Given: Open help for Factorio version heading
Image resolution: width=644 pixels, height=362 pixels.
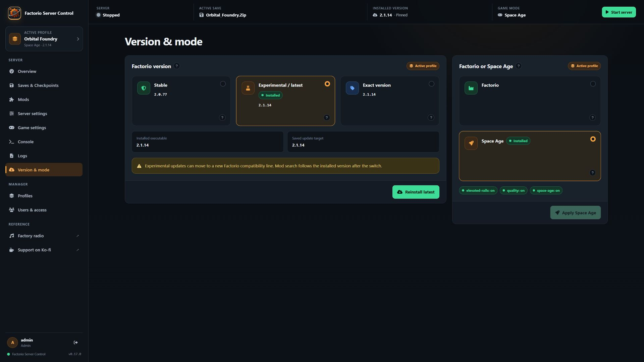Looking at the screenshot, I should pos(177,66).
